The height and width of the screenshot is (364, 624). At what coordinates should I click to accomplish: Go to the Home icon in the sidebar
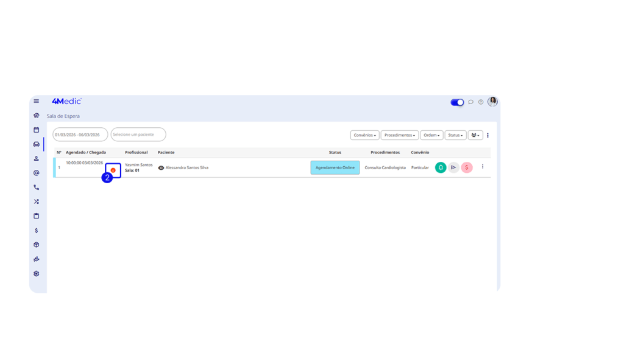click(x=37, y=116)
